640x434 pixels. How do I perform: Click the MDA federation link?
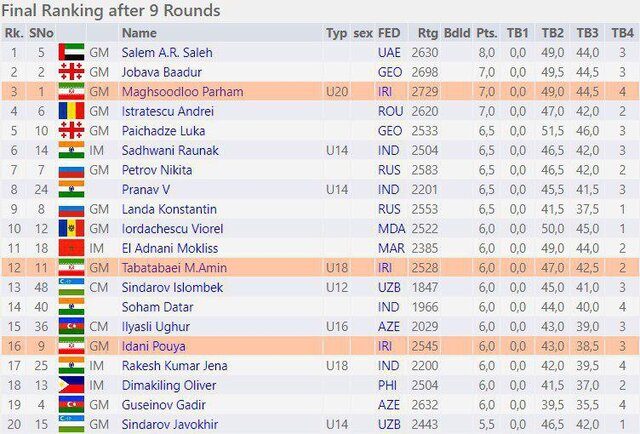click(x=391, y=229)
